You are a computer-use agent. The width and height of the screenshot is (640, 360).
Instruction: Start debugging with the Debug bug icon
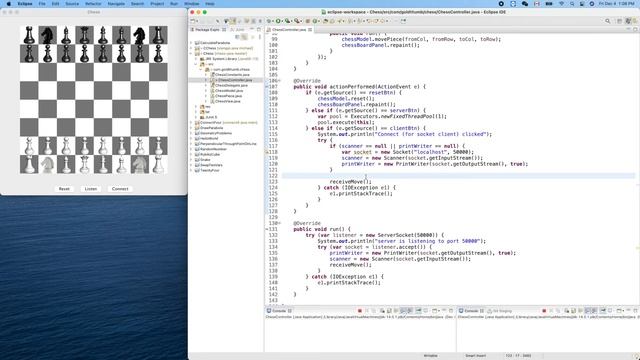(269, 21)
